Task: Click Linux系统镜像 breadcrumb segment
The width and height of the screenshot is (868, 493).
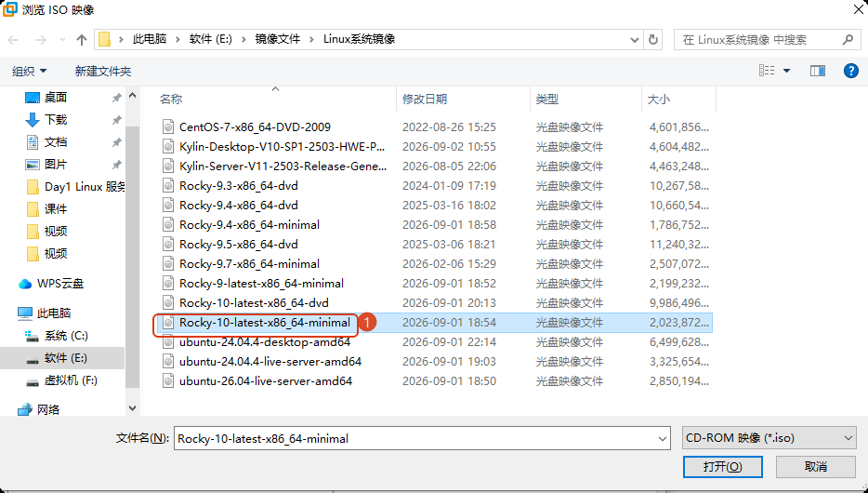Action: pos(360,39)
